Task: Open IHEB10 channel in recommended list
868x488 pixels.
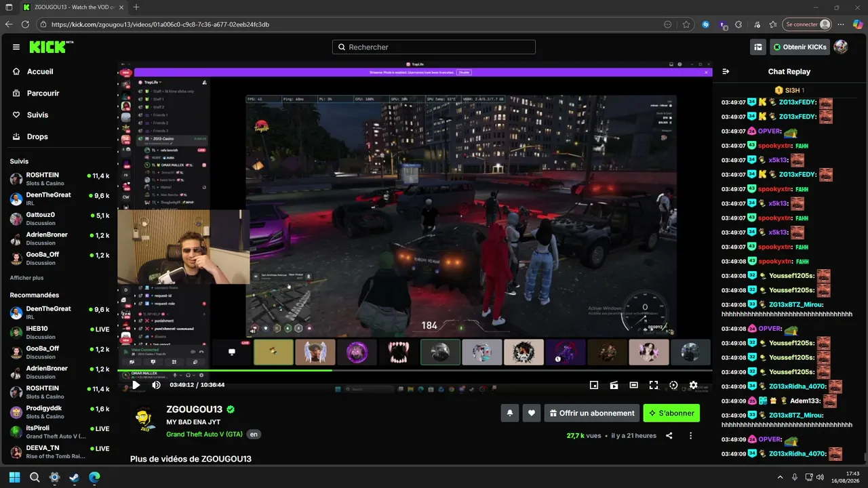Action: coord(59,333)
